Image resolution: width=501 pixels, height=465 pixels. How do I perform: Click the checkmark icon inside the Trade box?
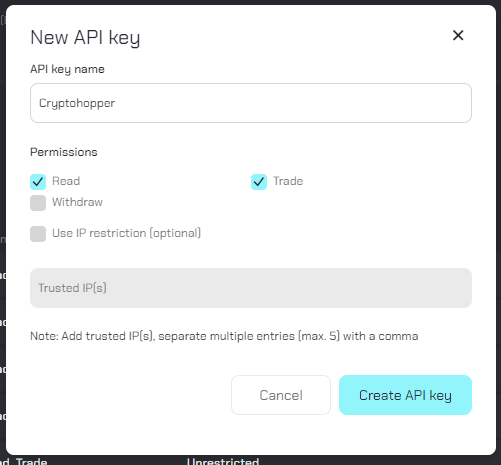[259, 182]
